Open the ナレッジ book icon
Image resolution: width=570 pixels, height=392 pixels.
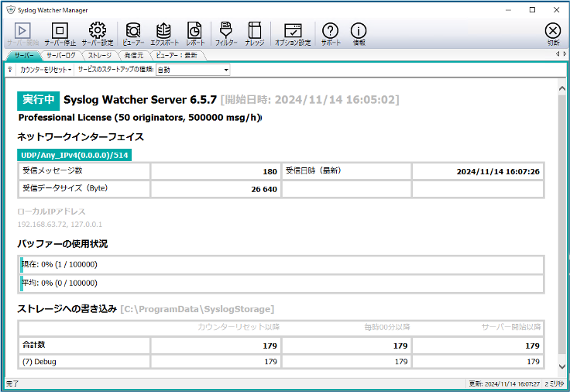(x=255, y=30)
